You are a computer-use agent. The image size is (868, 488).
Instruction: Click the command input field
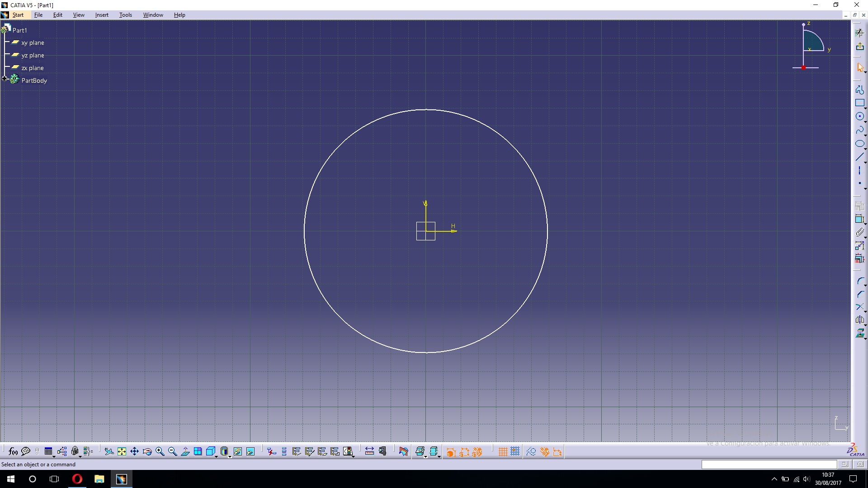(769, 465)
